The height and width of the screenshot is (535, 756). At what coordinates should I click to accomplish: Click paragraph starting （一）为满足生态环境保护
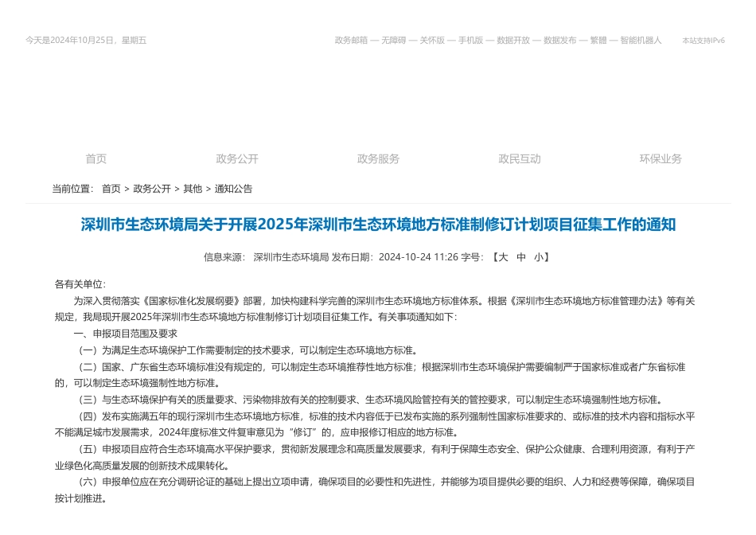(x=247, y=350)
